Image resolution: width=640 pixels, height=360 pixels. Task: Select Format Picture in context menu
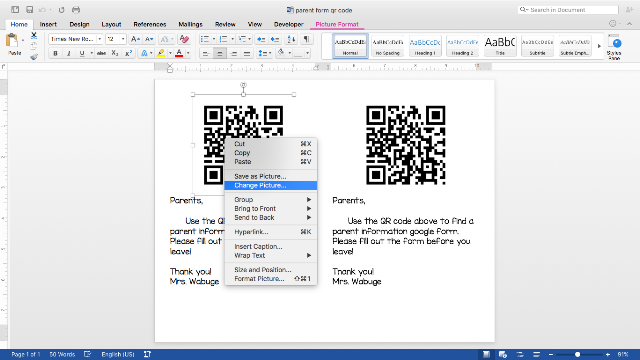point(271,279)
